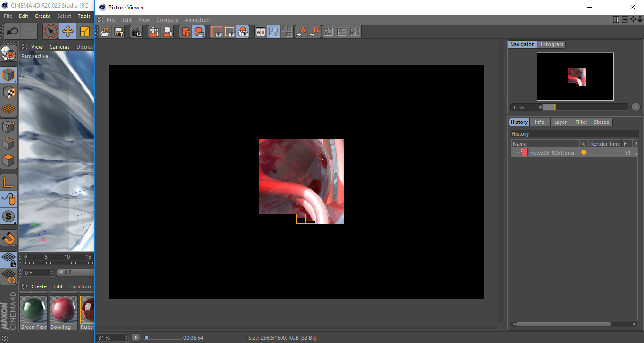Switch to the Layer tab
Image resolution: width=644 pixels, height=343 pixels.
click(561, 122)
